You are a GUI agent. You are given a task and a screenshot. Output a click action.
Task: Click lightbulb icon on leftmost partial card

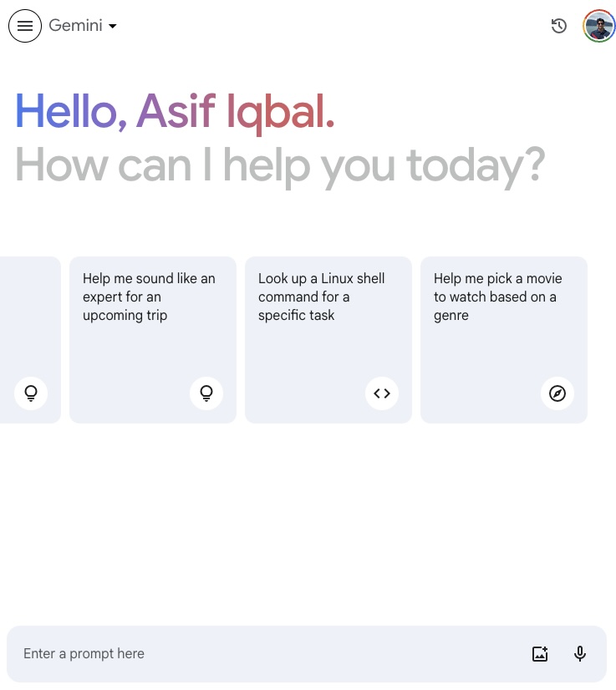point(31,393)
